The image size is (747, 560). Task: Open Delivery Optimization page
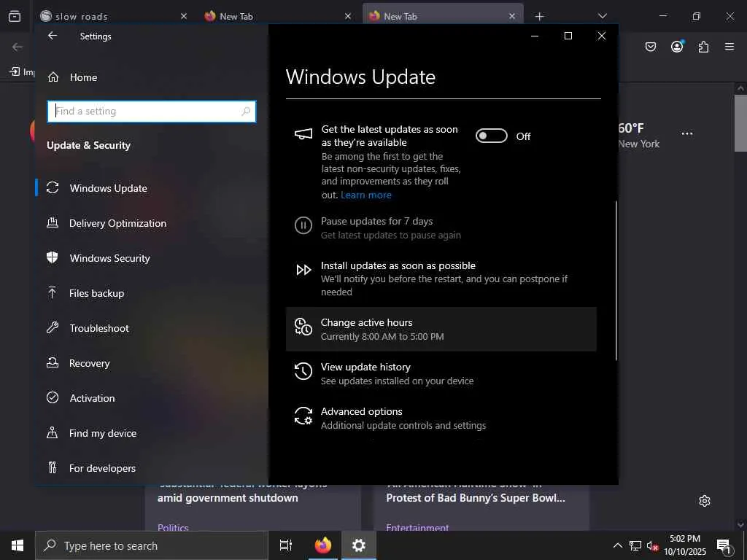tap(152, 223)
